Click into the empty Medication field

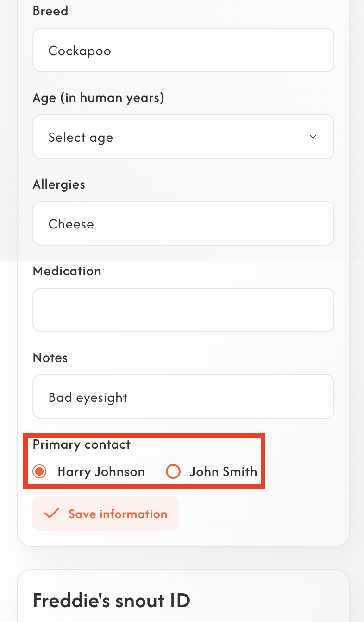183,311
